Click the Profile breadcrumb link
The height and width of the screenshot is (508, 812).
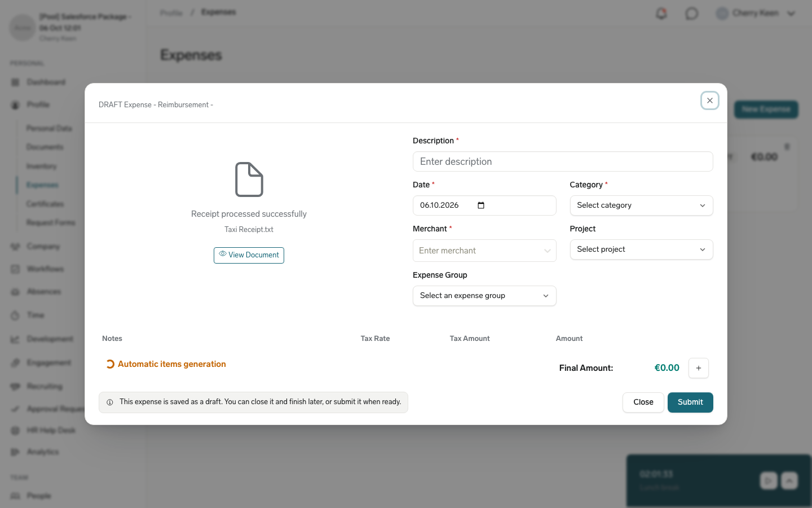(x=171, y=12)
